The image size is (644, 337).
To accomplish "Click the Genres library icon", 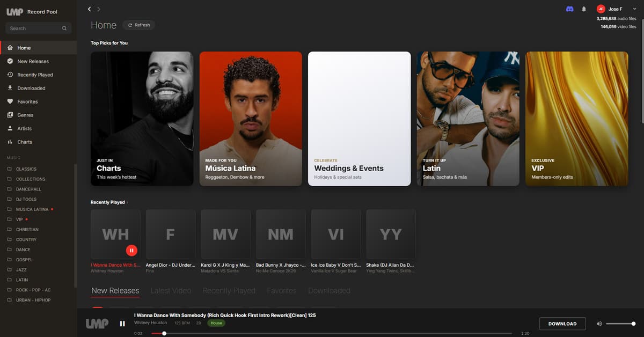I will [x=10, y=115].
